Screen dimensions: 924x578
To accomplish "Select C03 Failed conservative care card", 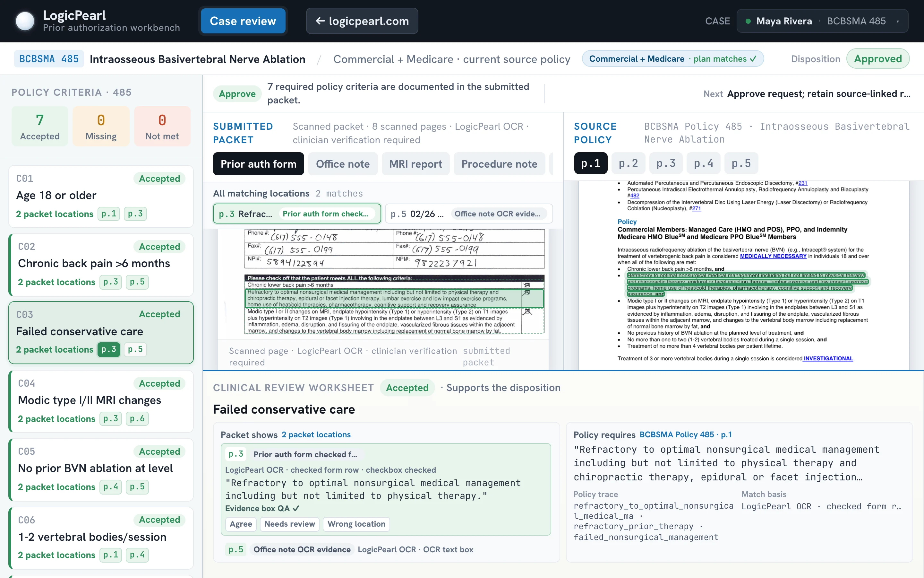I will tap(101, 333).
